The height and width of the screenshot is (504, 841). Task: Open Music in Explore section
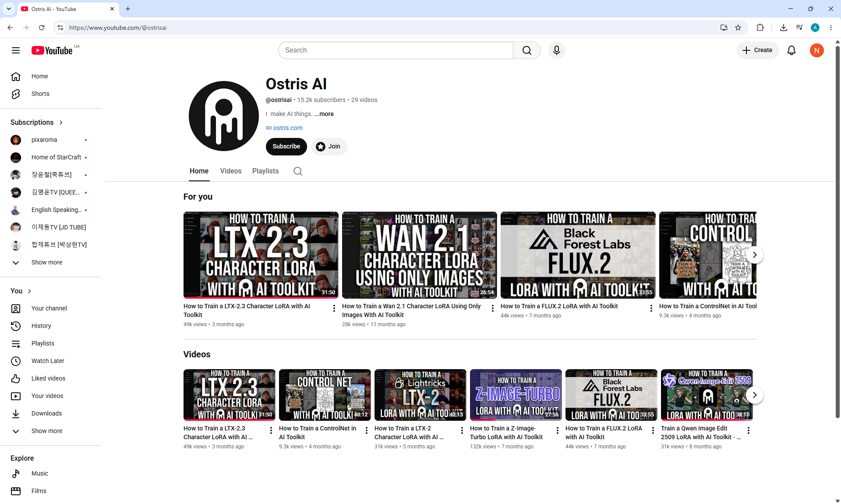(x=50, y=473)
